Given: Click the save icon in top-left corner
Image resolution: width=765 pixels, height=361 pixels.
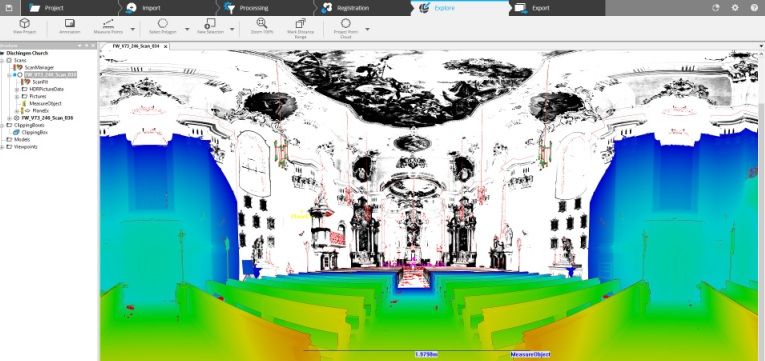Looking at the screenshot, I should click(x=9, y=8).
